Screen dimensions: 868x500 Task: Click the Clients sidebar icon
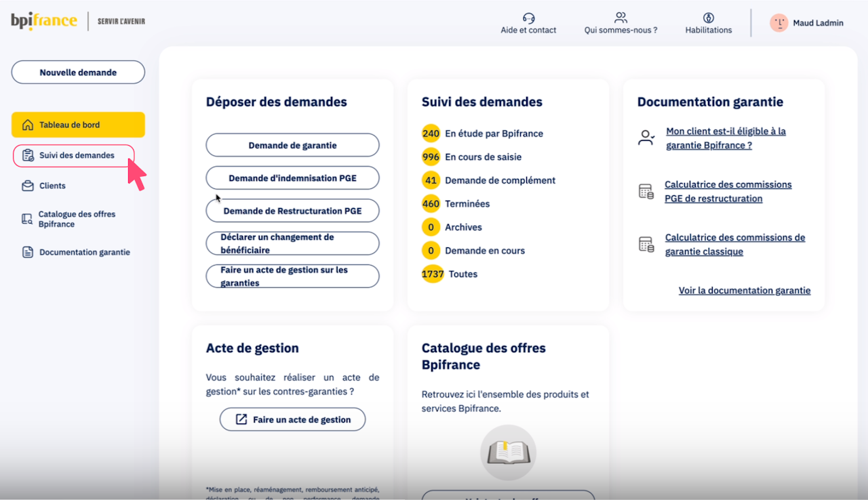point(28,186)
